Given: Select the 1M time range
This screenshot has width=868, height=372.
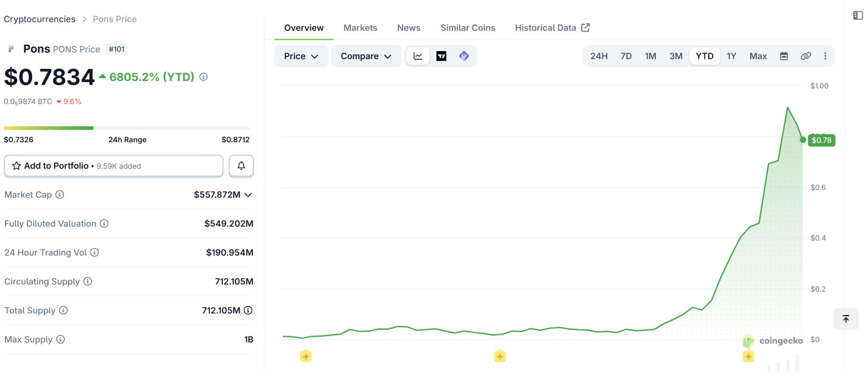Looking at the screenshot, I should (650, 56).
